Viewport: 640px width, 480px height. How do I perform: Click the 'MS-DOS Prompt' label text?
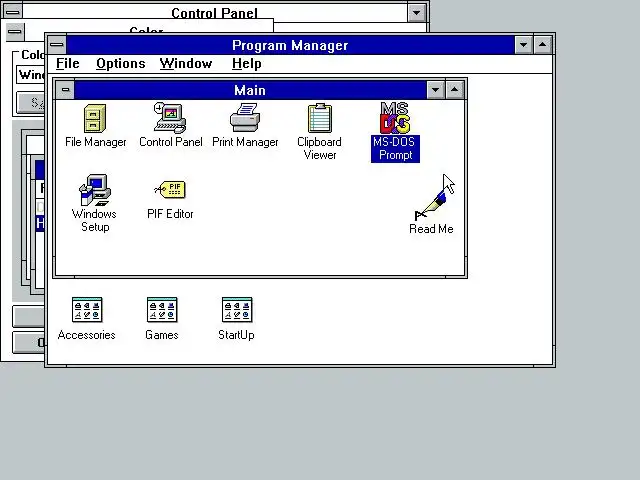click(395, 149)
